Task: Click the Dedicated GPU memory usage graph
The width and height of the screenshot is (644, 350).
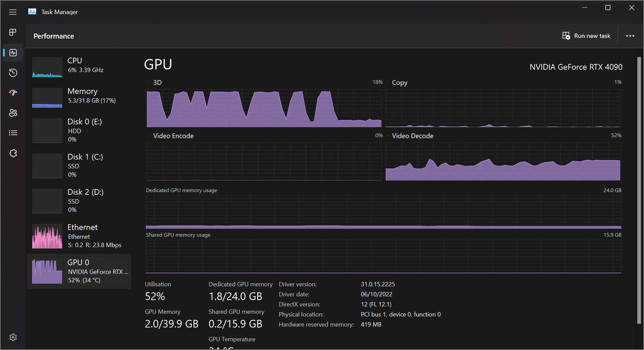Action: 383,212
